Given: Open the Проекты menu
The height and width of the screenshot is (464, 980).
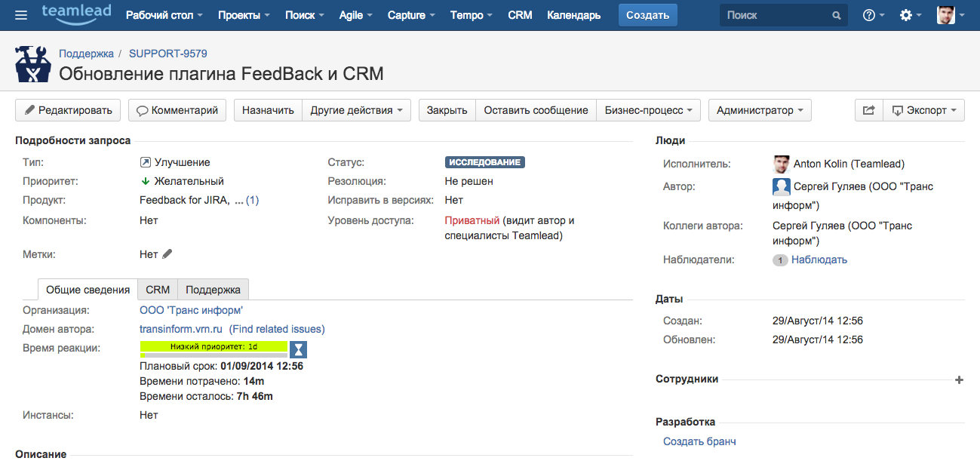Looking at the screenshot, I should [244, 15].
